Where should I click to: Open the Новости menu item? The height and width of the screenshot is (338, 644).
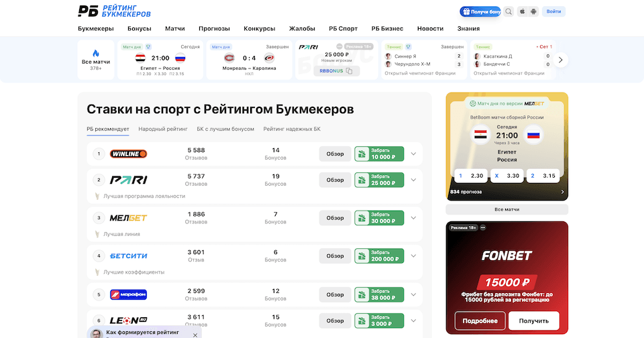coord(430,29)
